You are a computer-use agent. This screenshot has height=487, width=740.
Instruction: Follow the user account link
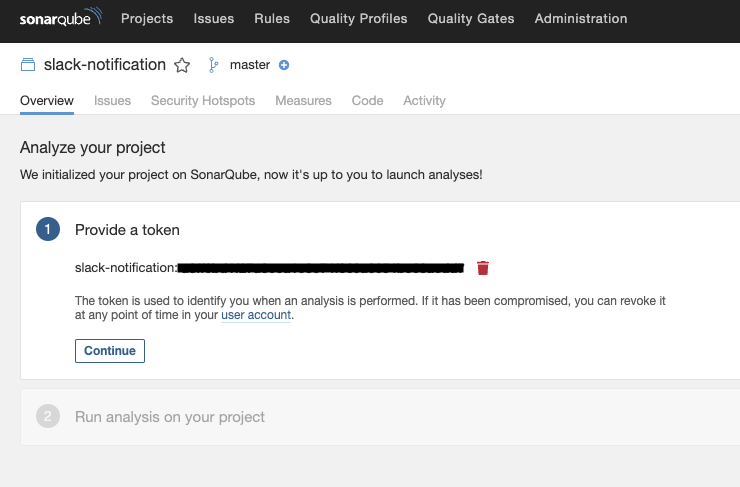pyautogui.click(x=256, y=315)
